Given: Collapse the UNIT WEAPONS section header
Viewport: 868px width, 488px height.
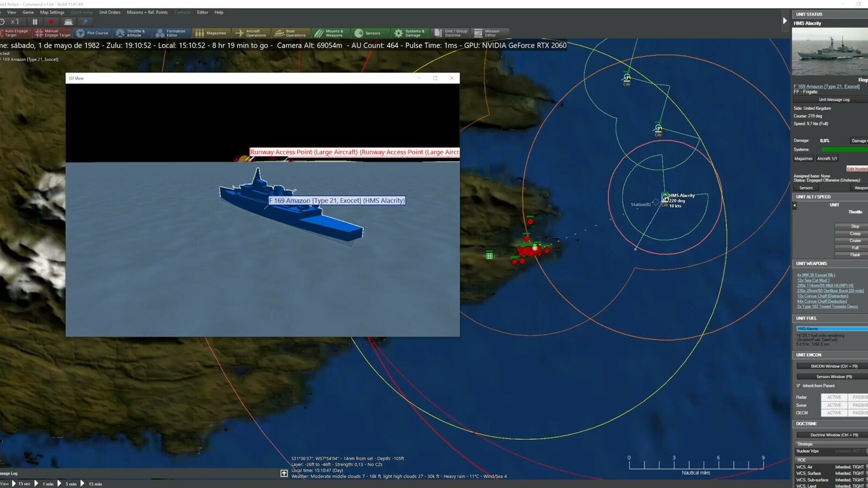Looking at the screenshot, I should (x=830, y=264).
